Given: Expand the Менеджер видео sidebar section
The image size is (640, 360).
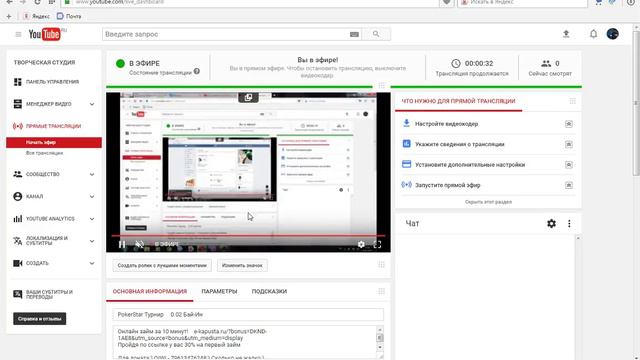Looking at the screenshot, I should click(92, 104).
